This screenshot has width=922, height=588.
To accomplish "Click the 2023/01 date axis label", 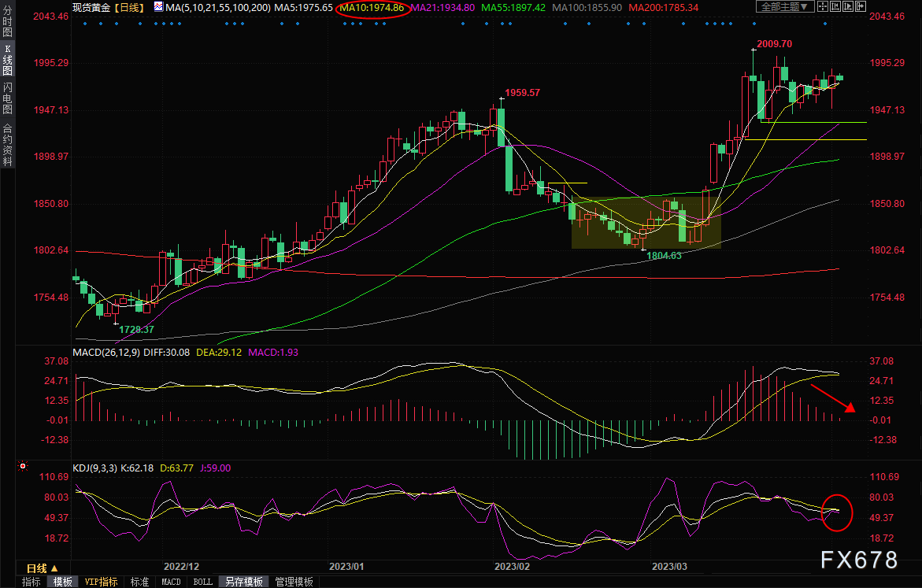I will (346, 566).
